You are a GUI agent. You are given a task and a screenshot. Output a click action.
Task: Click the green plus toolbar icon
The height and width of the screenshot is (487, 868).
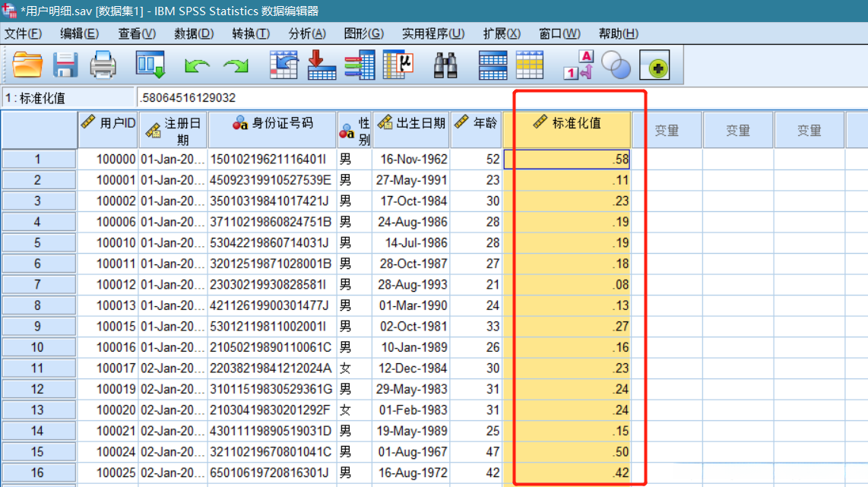coord(654,65)
